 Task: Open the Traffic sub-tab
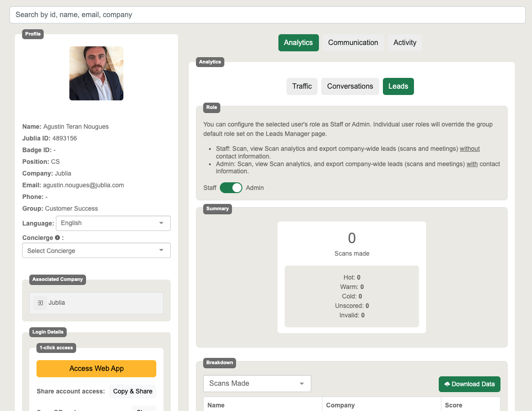302,86
